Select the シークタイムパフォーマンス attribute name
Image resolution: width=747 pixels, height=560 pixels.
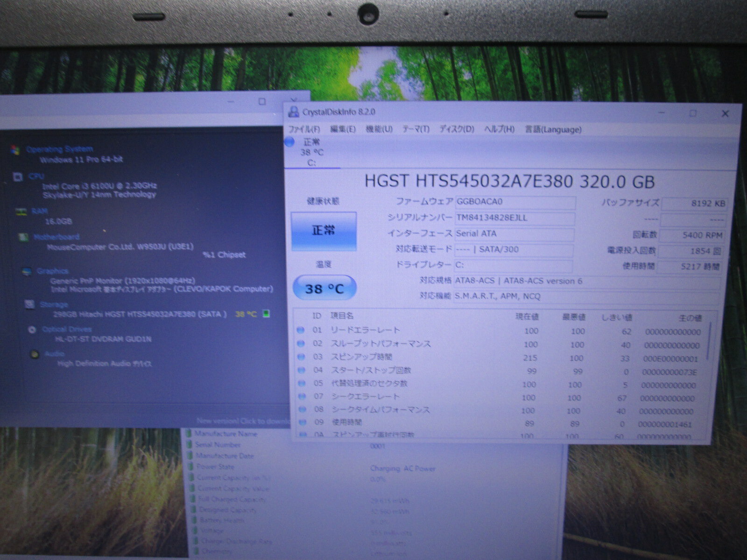pyautogui.click(x=381, y=410)
